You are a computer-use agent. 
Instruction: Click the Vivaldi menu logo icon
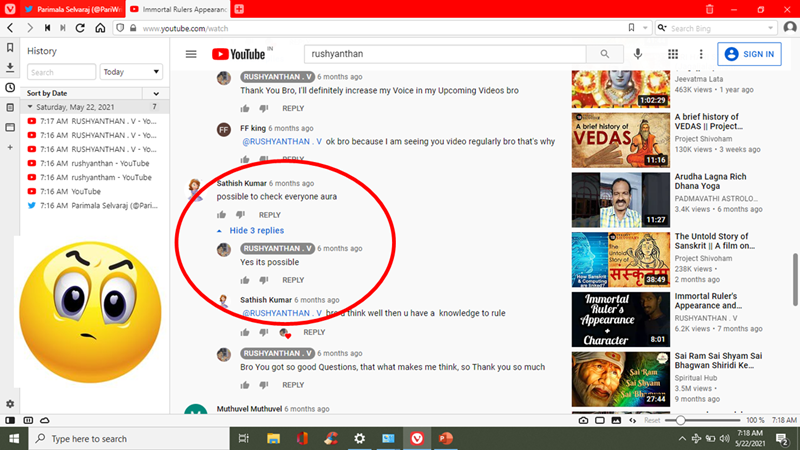10,9
